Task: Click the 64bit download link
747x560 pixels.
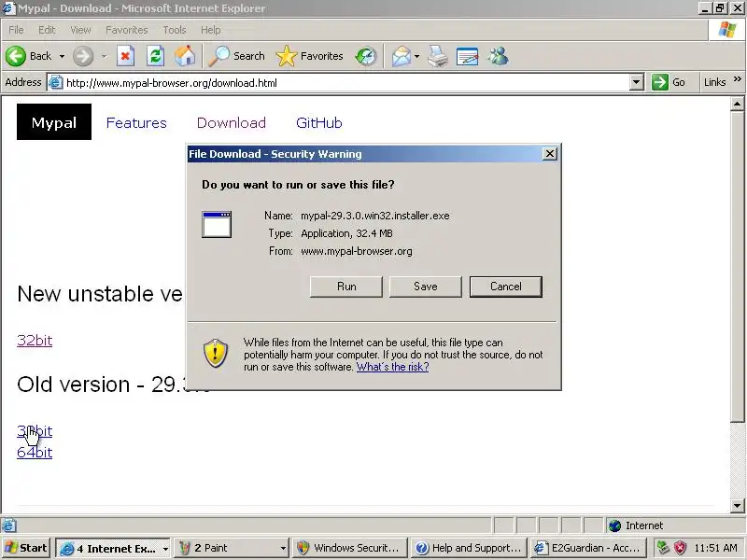Action: [35, 453]
